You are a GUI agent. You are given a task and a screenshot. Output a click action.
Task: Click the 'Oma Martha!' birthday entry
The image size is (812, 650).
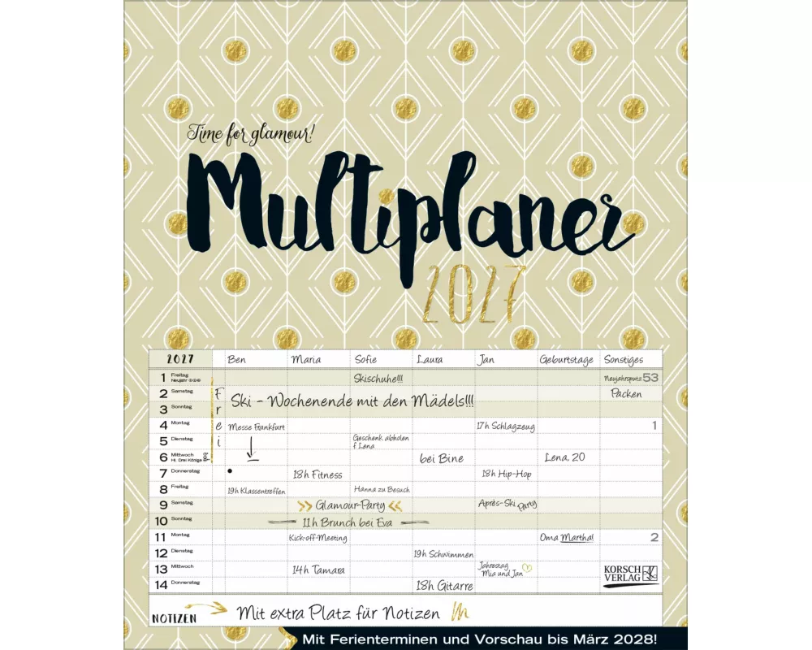pos(567,538)
